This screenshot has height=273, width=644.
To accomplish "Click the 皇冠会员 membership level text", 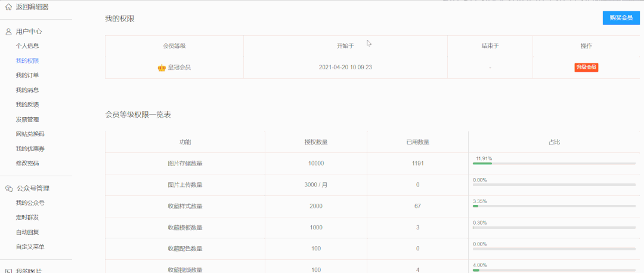I will [179, 68].
